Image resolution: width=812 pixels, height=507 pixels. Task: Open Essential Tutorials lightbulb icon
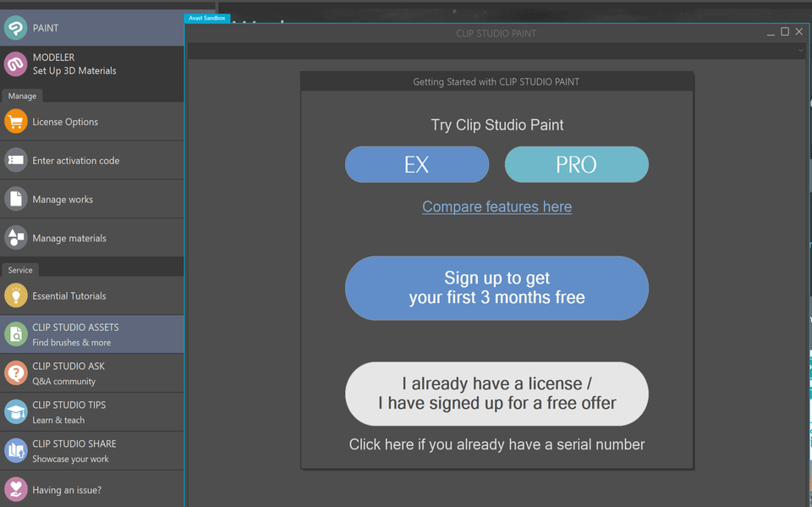pos(15,295)
